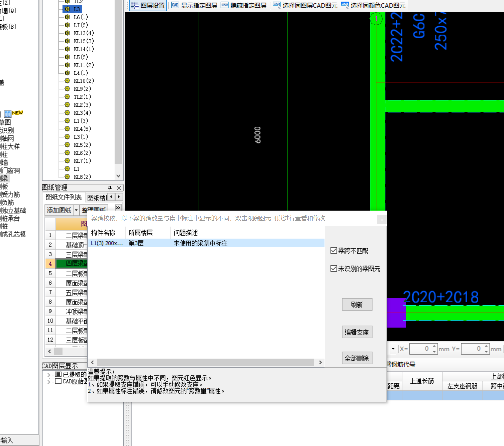Expand the CAD原始图层 tree node
This screenshot has height=446, width=504.
pyautogui.click(x=49, y=382)
